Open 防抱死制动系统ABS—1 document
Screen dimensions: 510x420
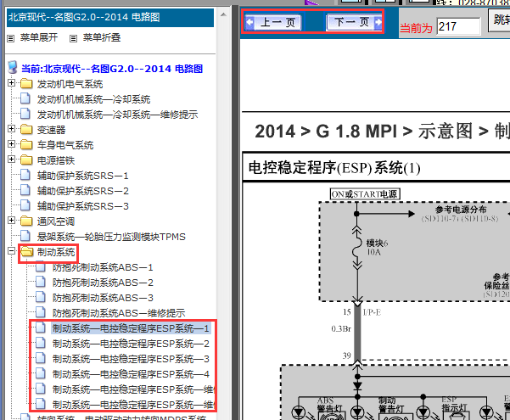[103, 267]
